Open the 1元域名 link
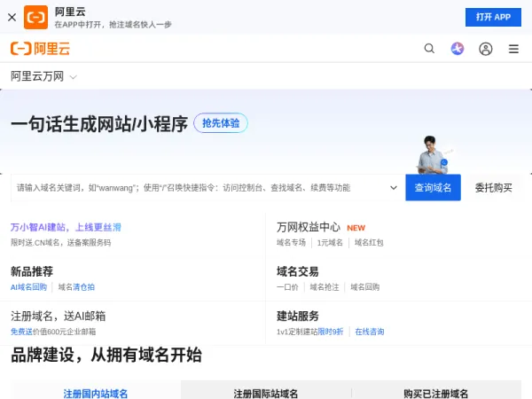 (x=330, y=243)
